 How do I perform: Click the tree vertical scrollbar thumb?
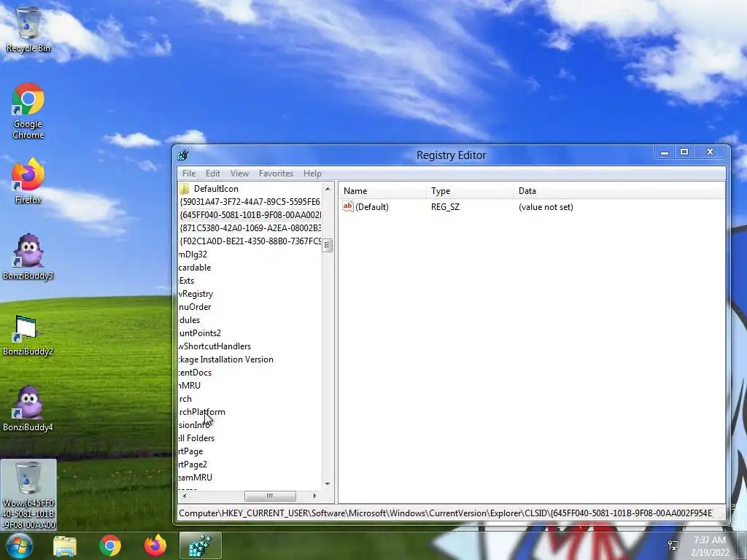point(328,245)
